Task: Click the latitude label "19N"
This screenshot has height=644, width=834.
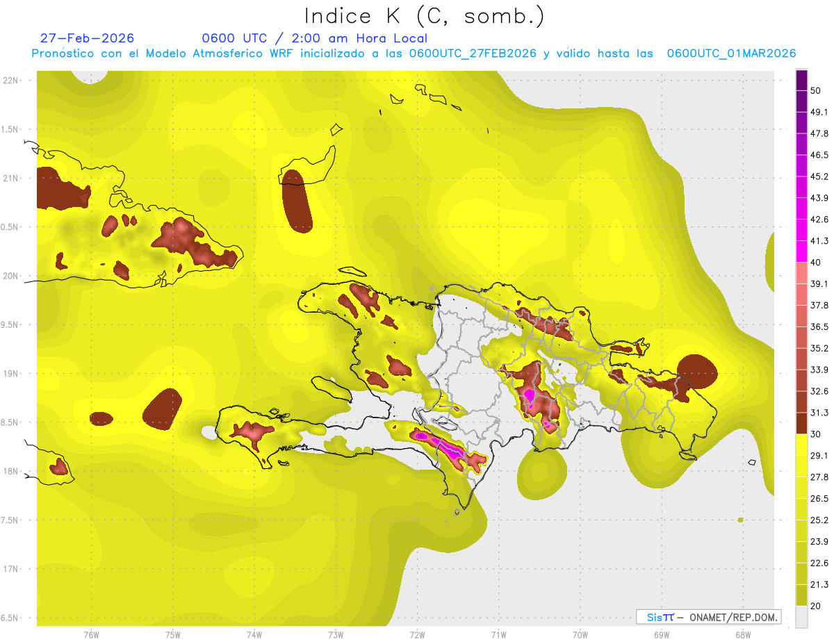Action: [11, 374]
